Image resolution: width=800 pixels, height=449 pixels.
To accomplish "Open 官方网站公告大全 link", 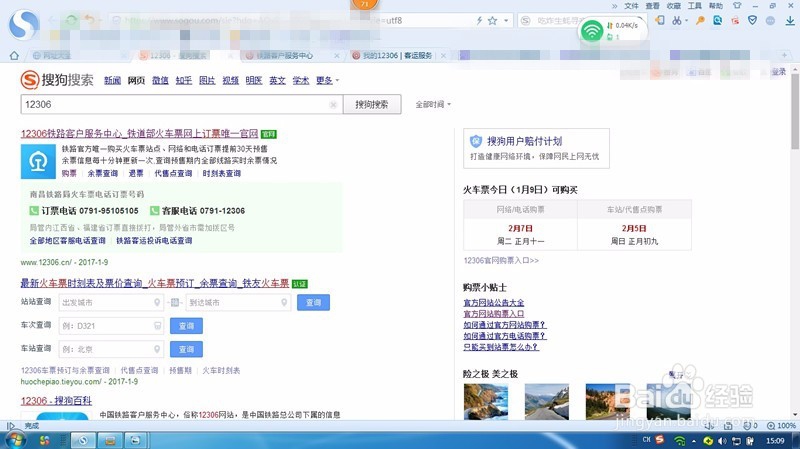I will pyautogui.click(x=493, y=303).
